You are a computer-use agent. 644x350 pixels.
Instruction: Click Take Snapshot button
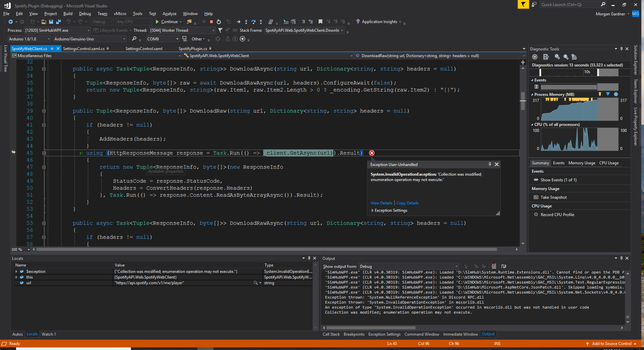pyautogui.click(x=550, y=197)
